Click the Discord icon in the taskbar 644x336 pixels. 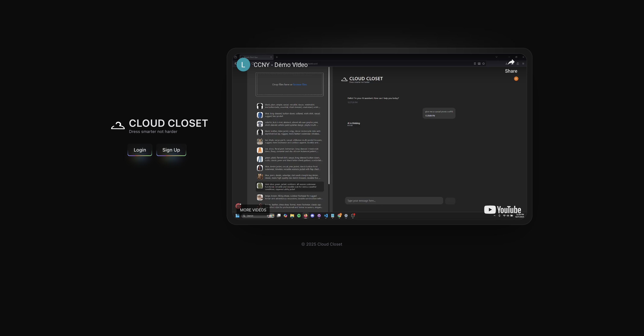pyautogui.click(x=312, y=215)
